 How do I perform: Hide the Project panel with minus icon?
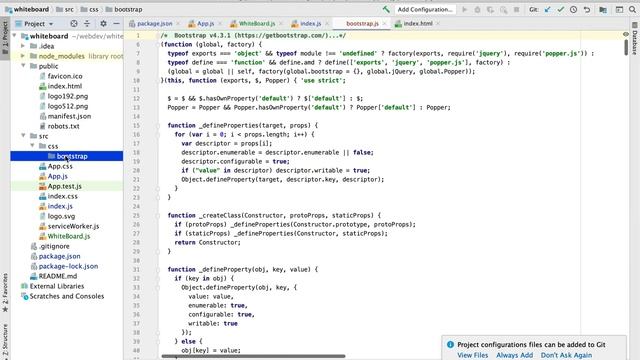point(116,24)
